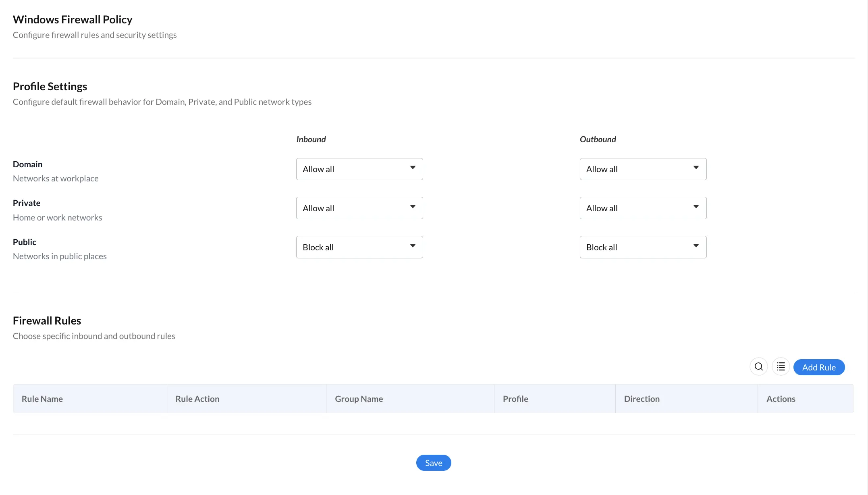Open Domain outbound dropdown
Screen dimensions: 868x495
click(643, 169)
